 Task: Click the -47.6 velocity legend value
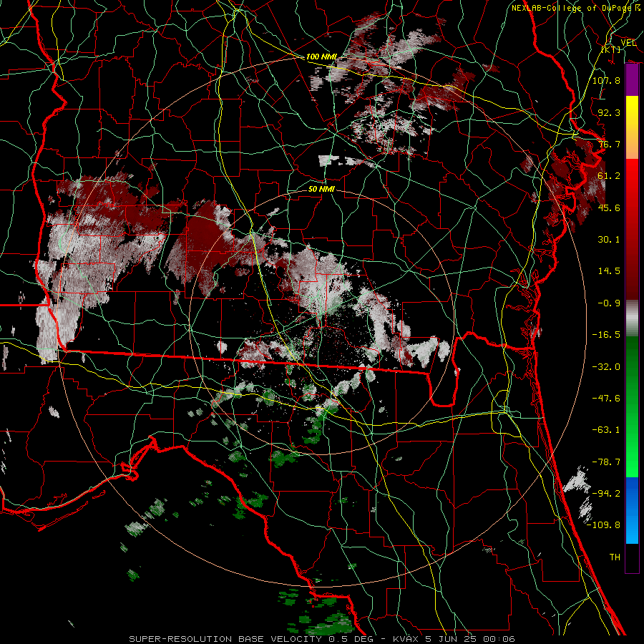[606, 399]
